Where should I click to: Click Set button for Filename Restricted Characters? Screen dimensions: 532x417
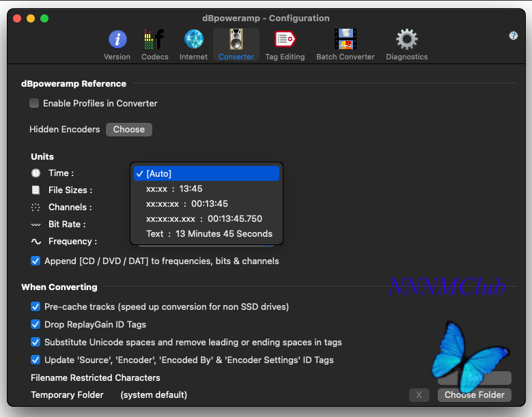pyautogui.click(x=475, y=377)
